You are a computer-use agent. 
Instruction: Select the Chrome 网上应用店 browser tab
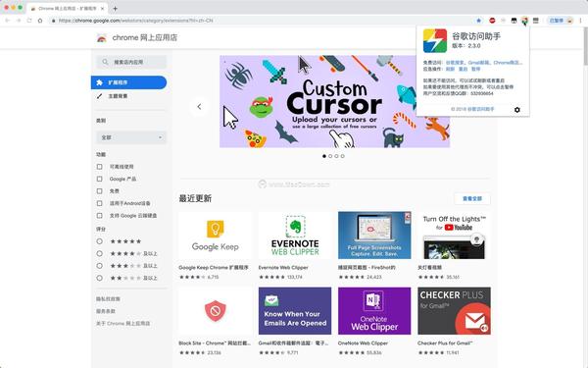[67, 8]
